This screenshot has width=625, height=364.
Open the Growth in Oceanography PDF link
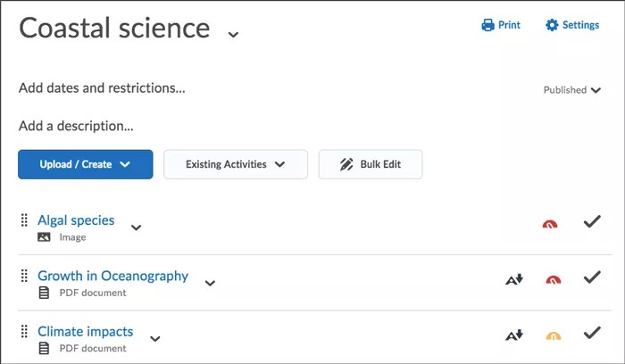[112, 276]
